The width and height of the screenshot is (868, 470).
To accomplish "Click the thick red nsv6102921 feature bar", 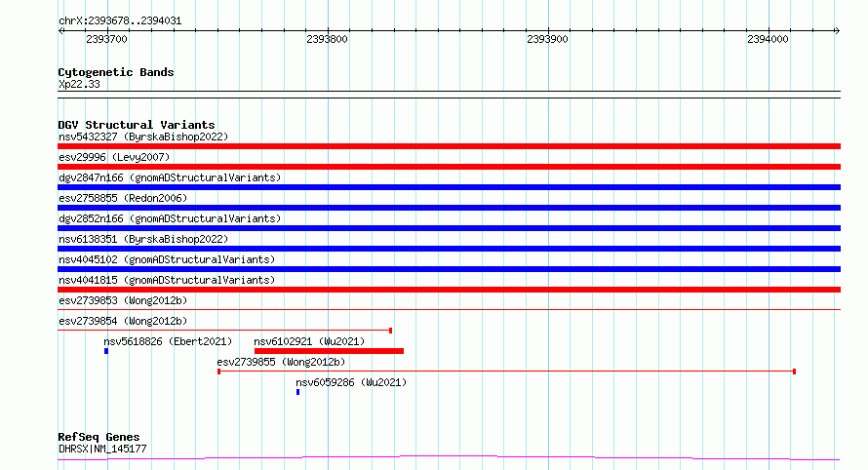I will coord(329,351).
